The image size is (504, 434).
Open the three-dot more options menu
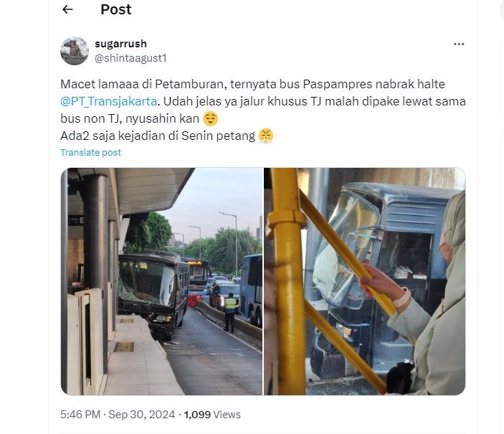[x=459, y=44]
